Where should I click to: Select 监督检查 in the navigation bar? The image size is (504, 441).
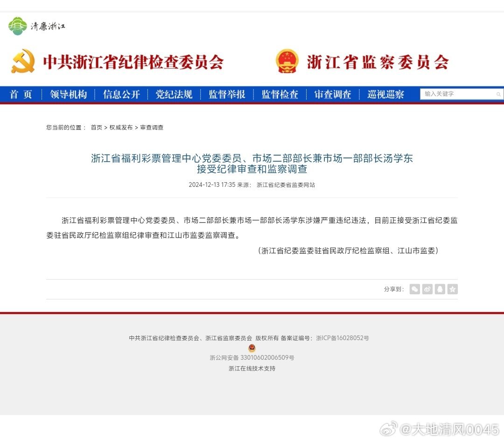pos(280,94)
